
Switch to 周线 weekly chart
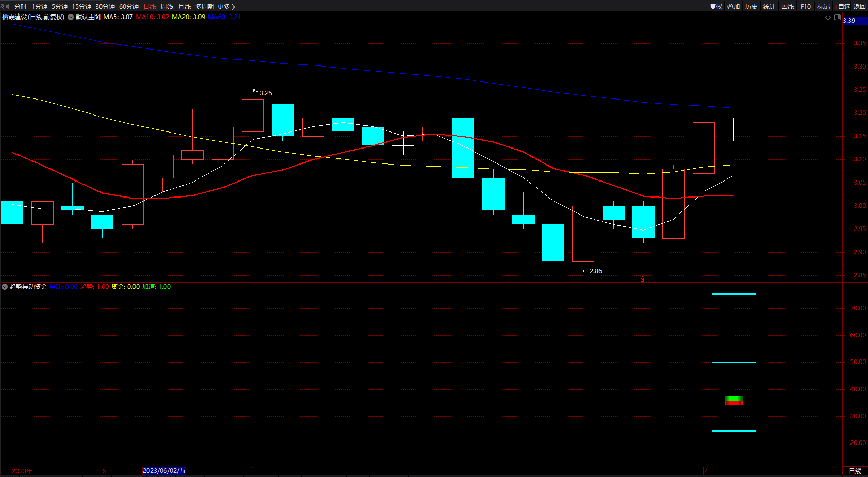tap(167, 7)
